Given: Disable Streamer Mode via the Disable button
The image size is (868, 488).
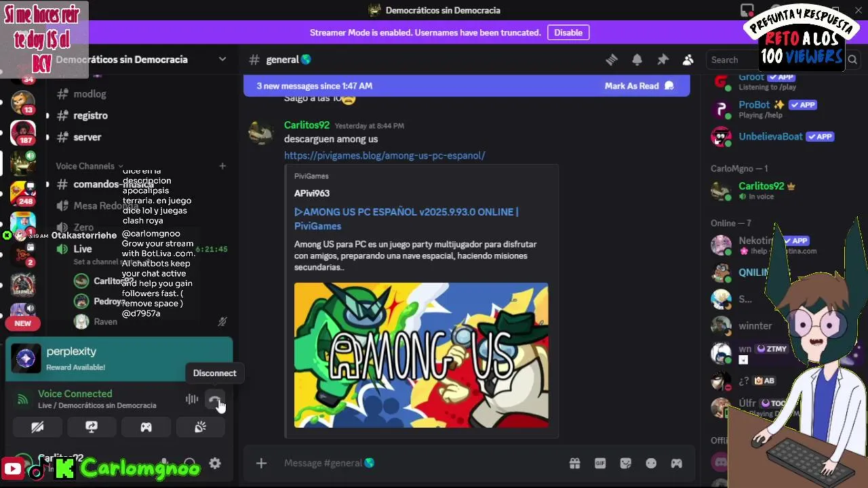Looking at the screenshot, I should 568,33.
